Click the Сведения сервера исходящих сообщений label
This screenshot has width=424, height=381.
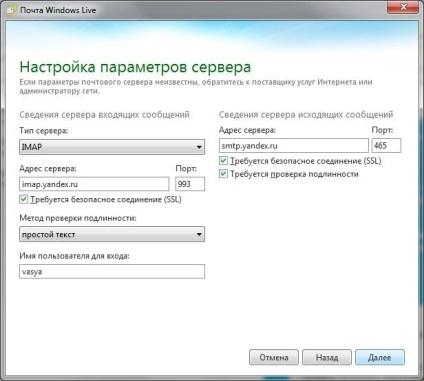(x=306, y=115)
